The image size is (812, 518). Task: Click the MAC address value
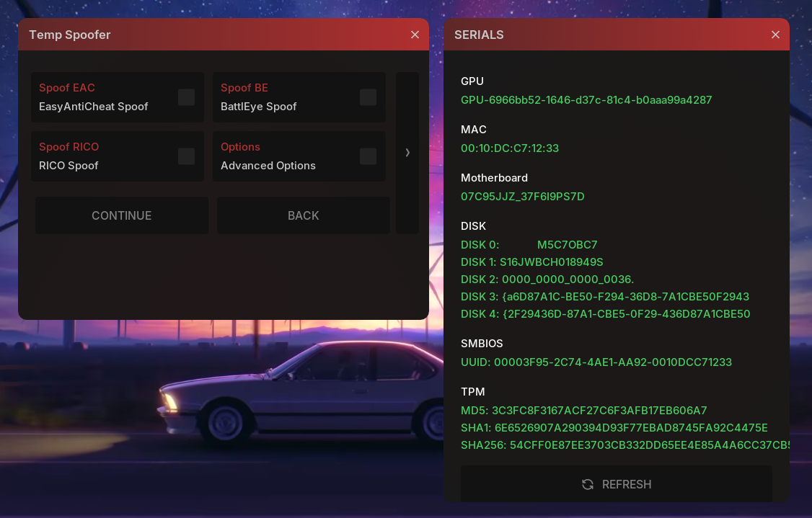[x=510, y=148]
